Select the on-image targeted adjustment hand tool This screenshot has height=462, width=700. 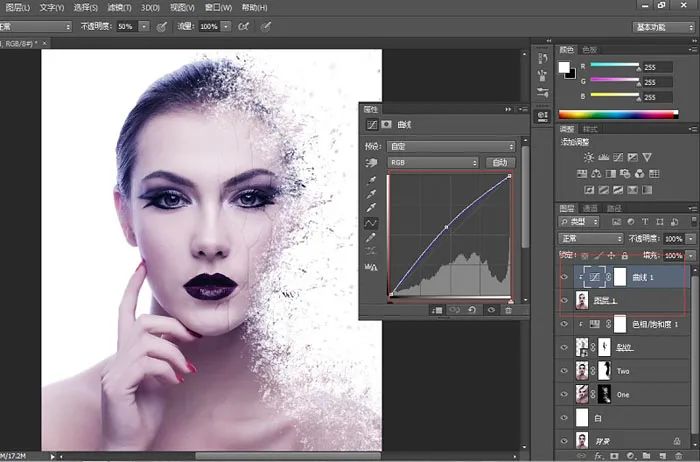pyautogui.click(x=372, y=162)
